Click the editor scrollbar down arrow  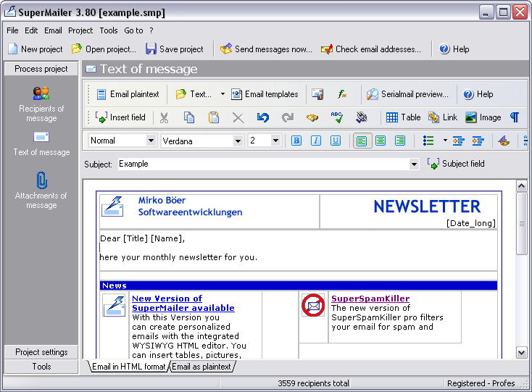pyautogui.click(x=521, y=353)
